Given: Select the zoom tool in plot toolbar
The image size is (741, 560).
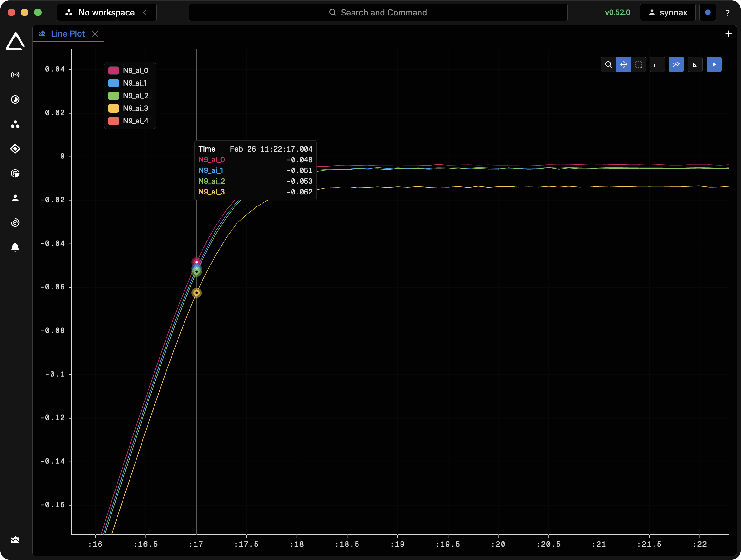Looking at the screenshot, I should pyautogui.click(x=608, y=65).
